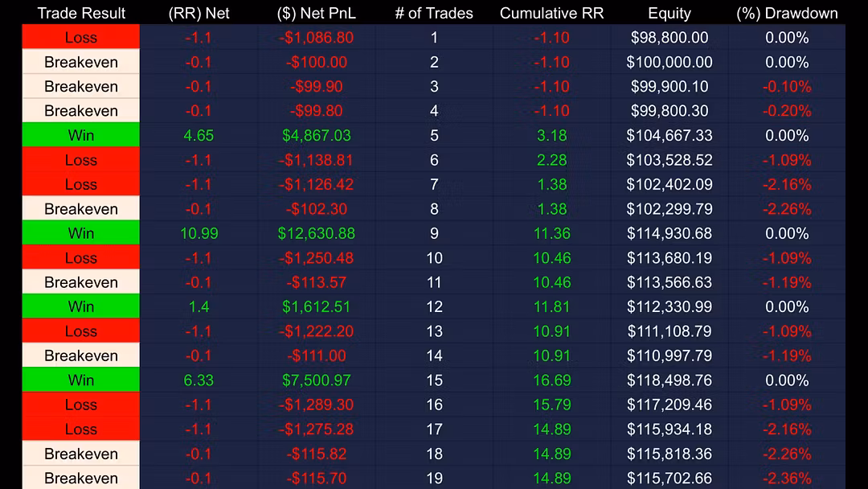Select the 10.99 RR Net cell

pos(199,233)
